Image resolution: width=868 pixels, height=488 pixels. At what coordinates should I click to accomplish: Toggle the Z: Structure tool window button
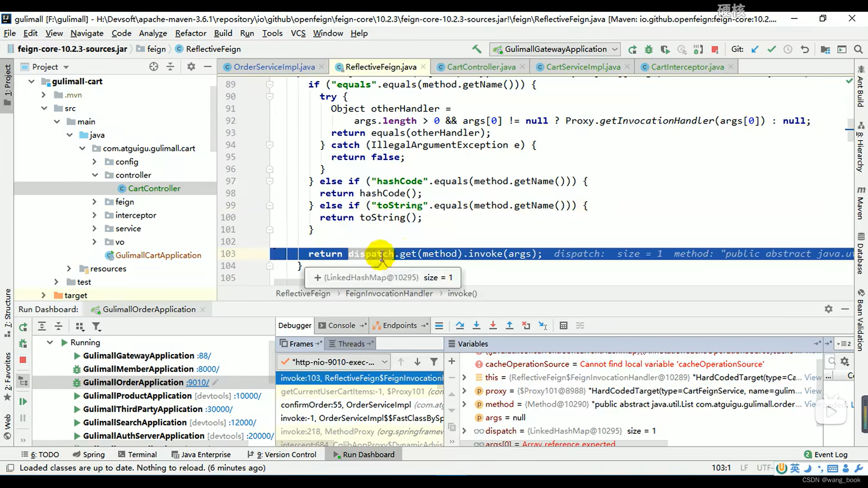pyautogui.click(x=7, y=313)
